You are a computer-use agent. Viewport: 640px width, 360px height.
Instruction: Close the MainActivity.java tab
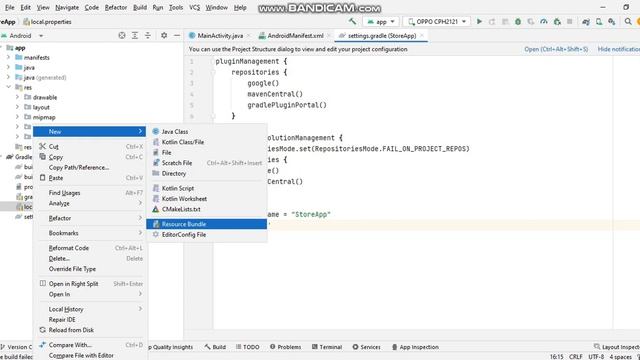[x=248, y=36]
